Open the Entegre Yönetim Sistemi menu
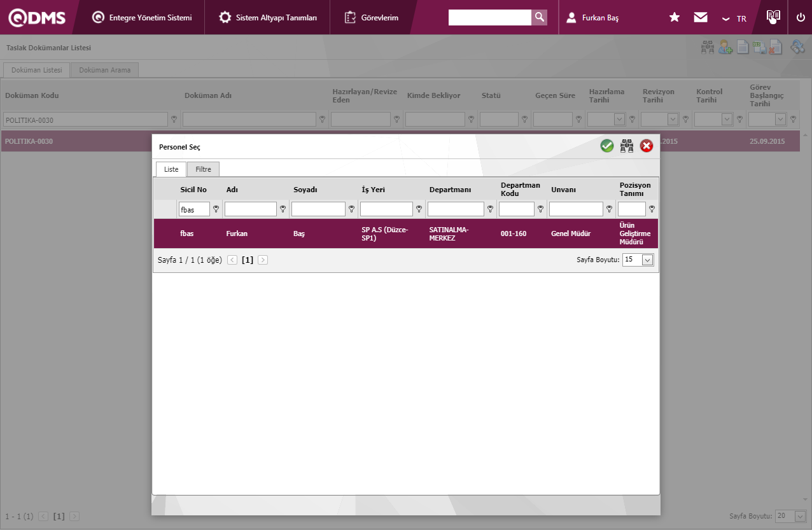This screenshot has width=812, height=530. point(142,18)
